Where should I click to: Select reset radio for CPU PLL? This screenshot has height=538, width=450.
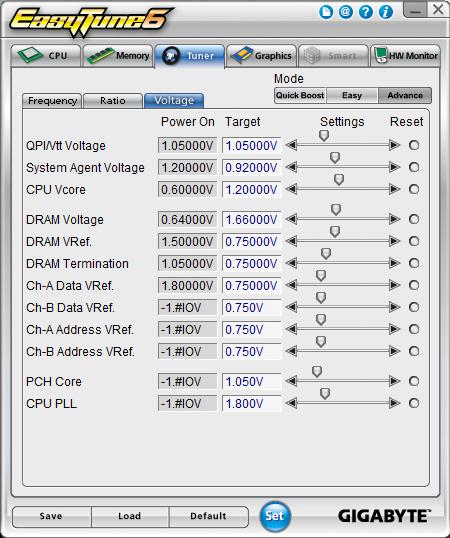414,403
